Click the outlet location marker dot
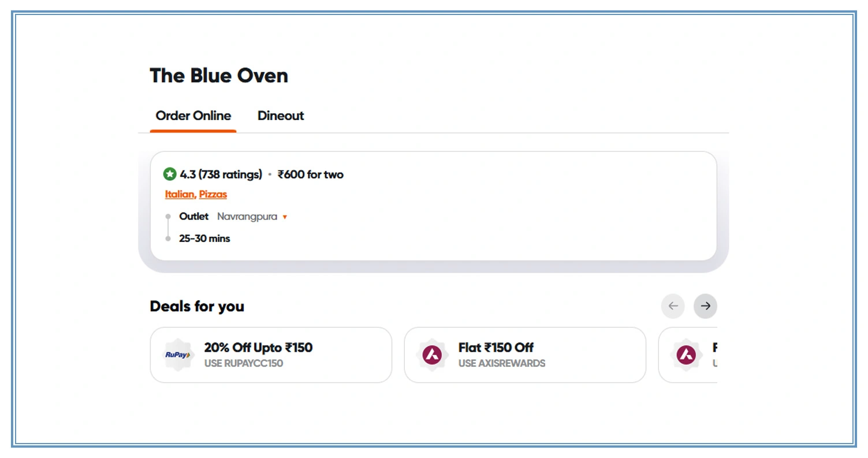The width and height of the screenshot is (868, 458). point(167,217)
